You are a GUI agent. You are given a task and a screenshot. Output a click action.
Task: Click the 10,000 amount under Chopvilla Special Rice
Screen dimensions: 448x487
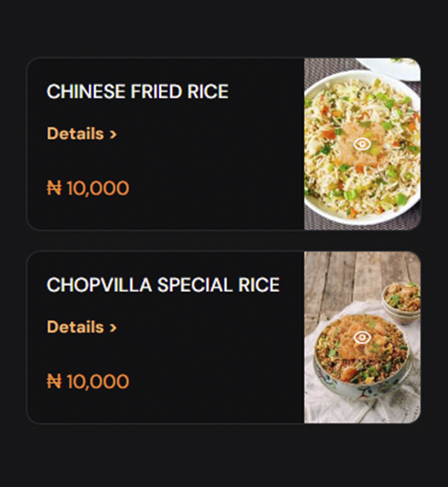click(x=98, y=381)
